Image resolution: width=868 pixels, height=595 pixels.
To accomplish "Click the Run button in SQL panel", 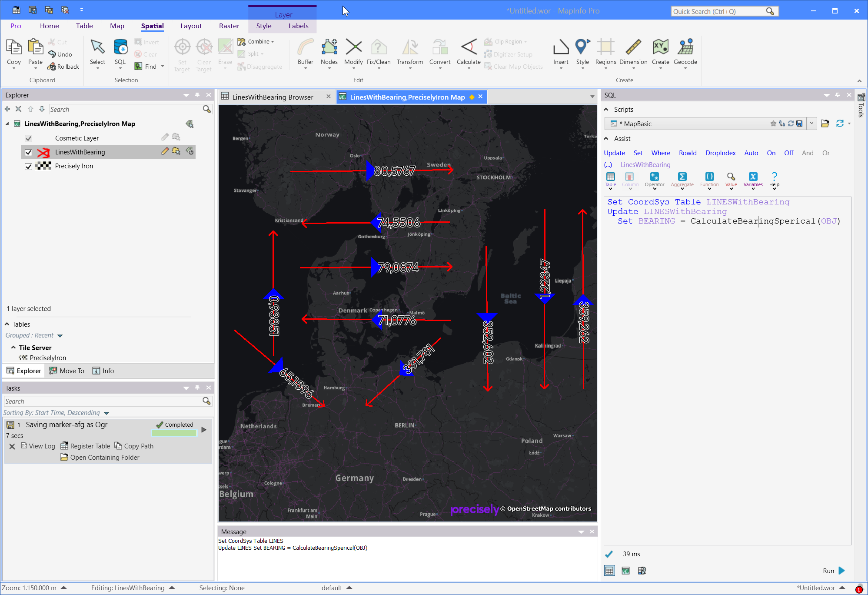I will click(834, 571).
